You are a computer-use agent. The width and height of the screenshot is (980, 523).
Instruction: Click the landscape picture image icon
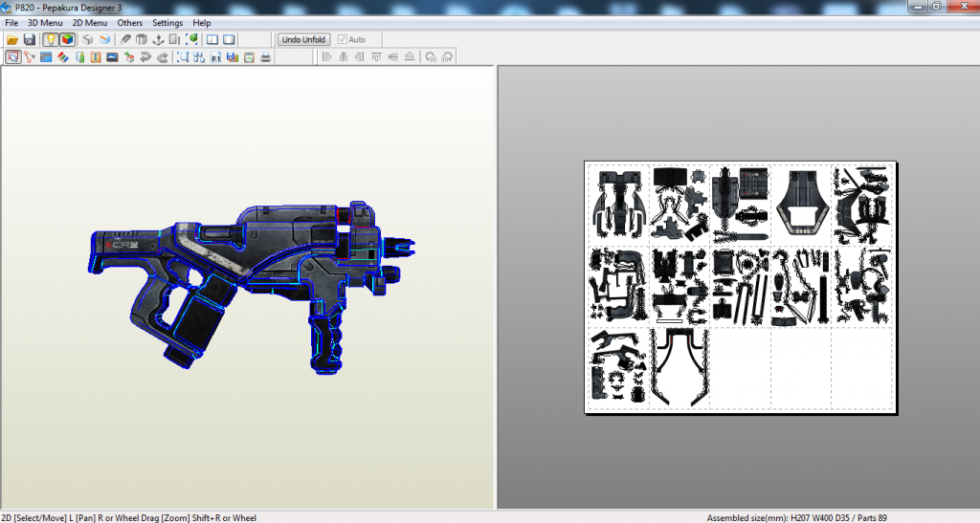pos(113,56)
